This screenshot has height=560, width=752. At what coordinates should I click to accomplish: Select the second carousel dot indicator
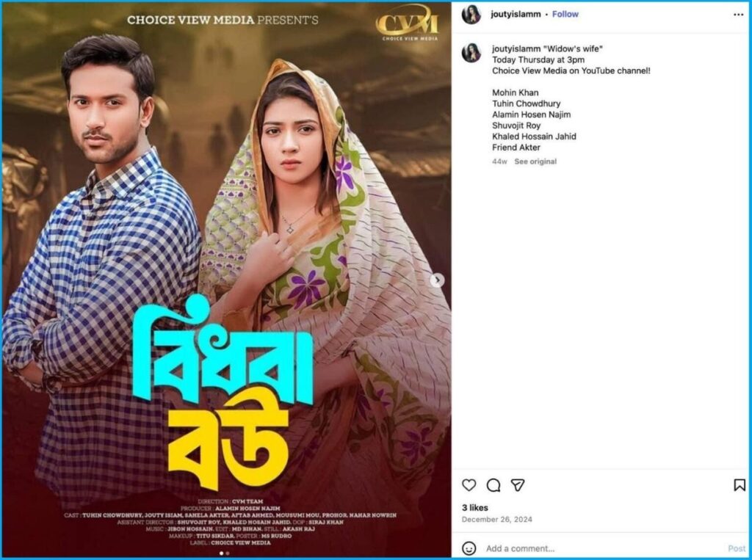coord(228,553)
